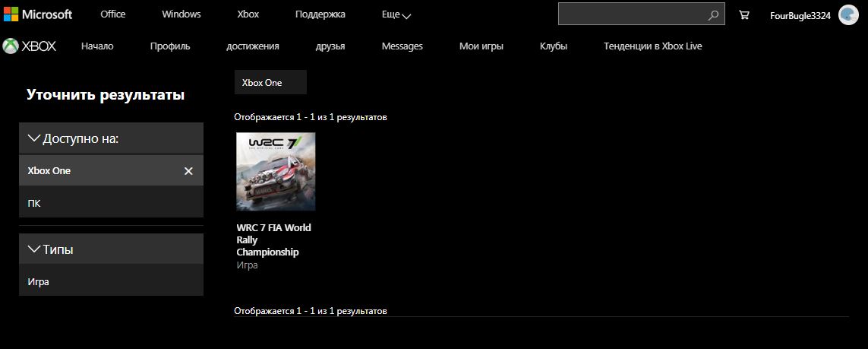
Task: Remove the Xbox One filter with X
Action: [x=188, y=170]
